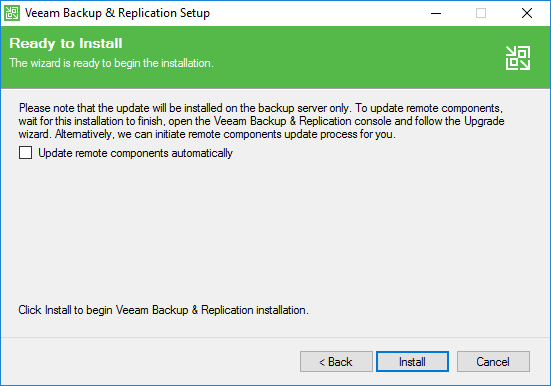Click the note about updating remote components
The width and height of the screenshot is (551, 386).
click(261, 121)
